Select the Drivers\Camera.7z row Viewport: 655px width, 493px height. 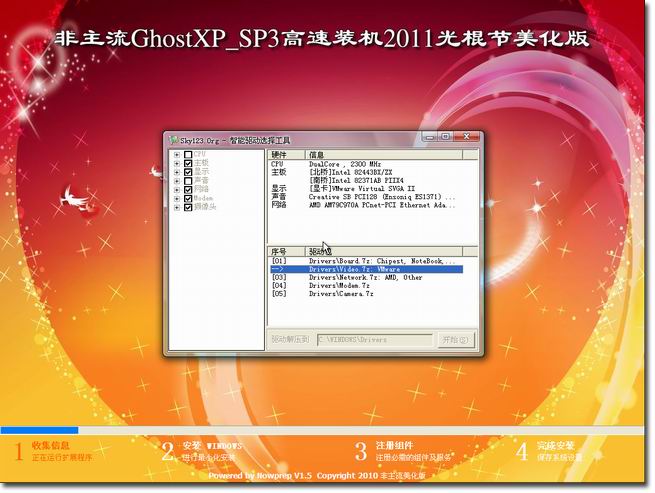366,294
